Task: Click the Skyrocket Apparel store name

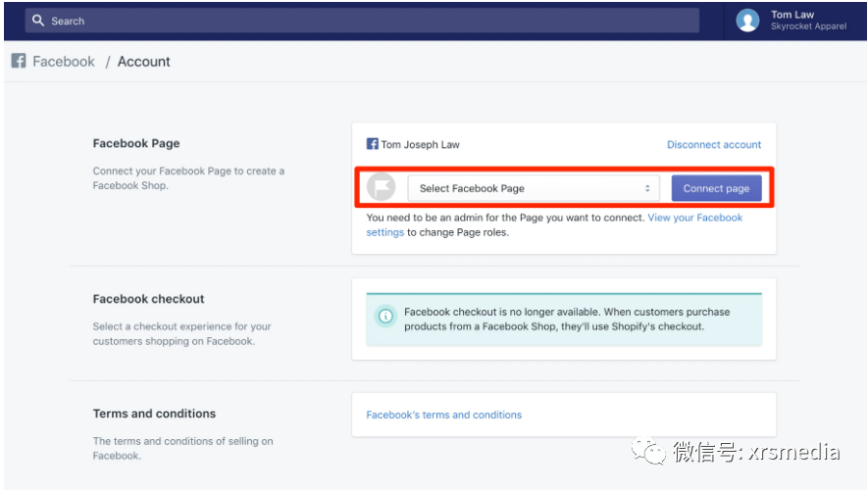Action: (x=808, y=26)
